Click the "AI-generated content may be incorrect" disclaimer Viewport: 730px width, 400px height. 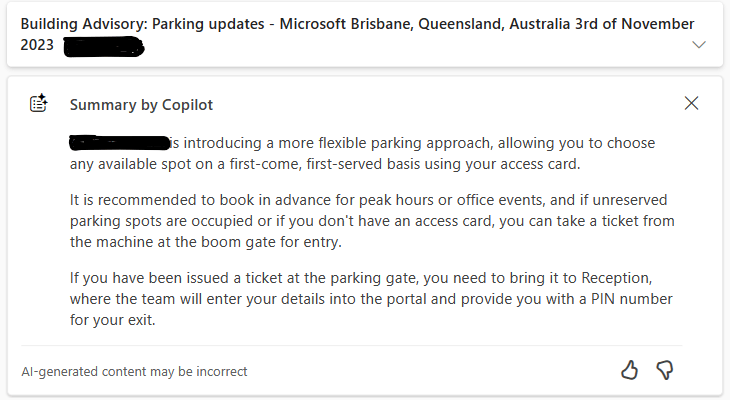pos(134,372)
